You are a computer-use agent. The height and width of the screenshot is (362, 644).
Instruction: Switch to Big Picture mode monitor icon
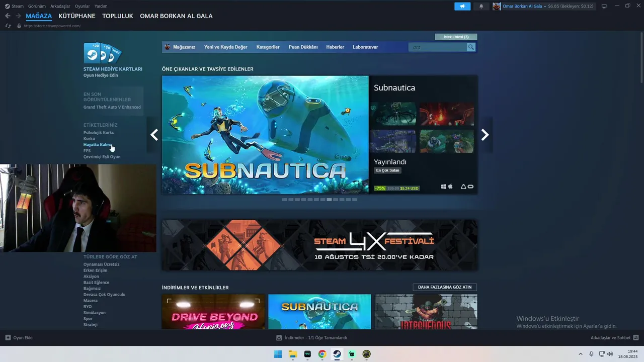click(x=604, y=6)
